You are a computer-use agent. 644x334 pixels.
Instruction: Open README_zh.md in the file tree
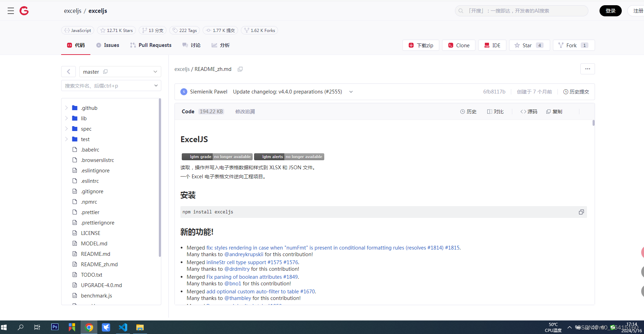pyautogui.click(x=99, y=264)
